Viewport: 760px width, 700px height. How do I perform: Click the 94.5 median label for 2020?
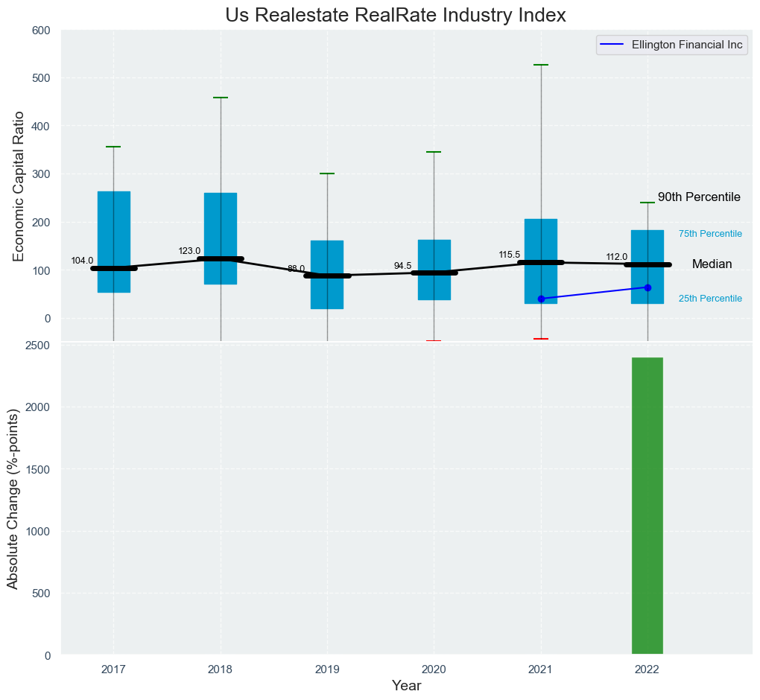402,266
